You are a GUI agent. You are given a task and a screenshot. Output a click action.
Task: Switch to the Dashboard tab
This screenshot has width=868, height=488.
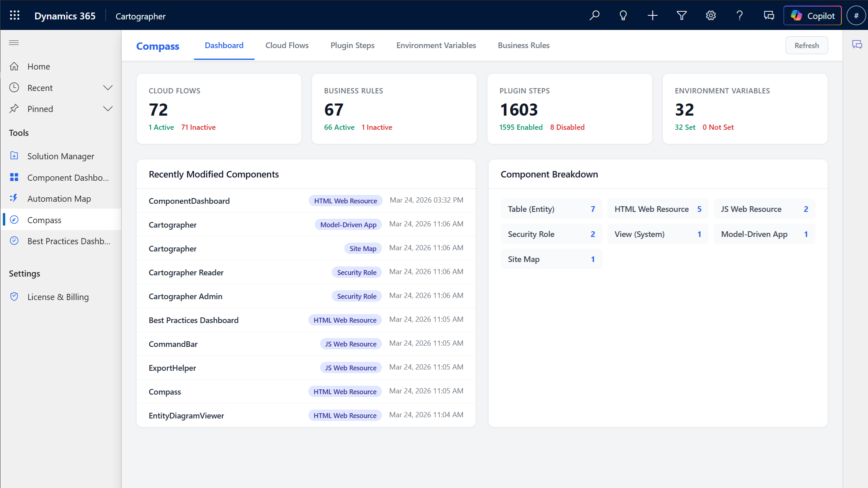(x=224, y=45)
